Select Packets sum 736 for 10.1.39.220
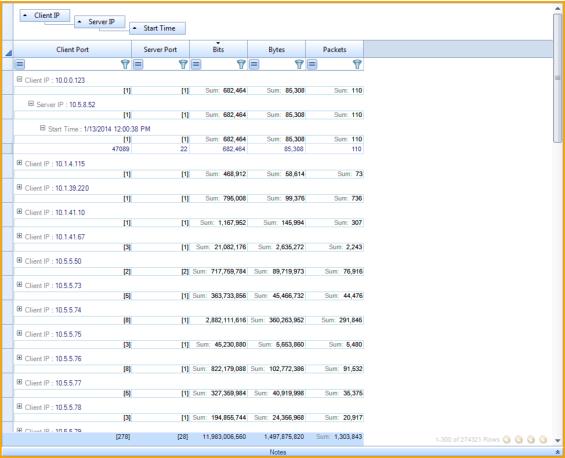 click(x=357, y=198)
